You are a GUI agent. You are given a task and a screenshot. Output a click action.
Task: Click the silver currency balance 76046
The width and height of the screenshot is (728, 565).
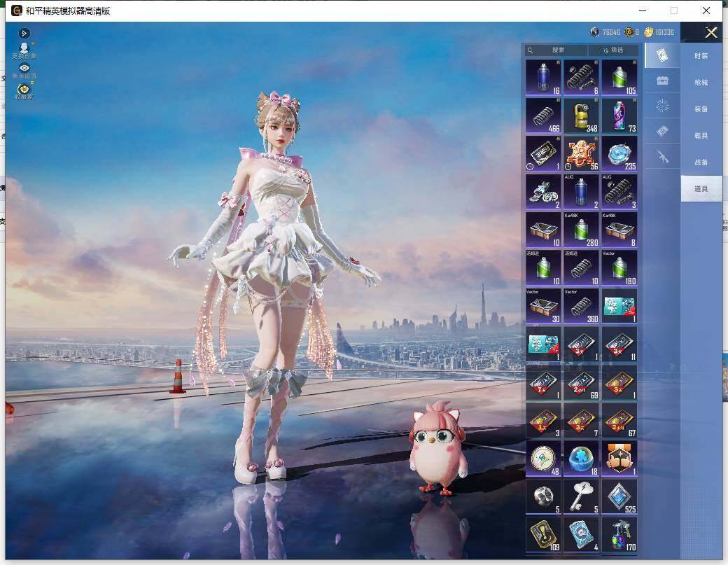click(x=605, y=32)
